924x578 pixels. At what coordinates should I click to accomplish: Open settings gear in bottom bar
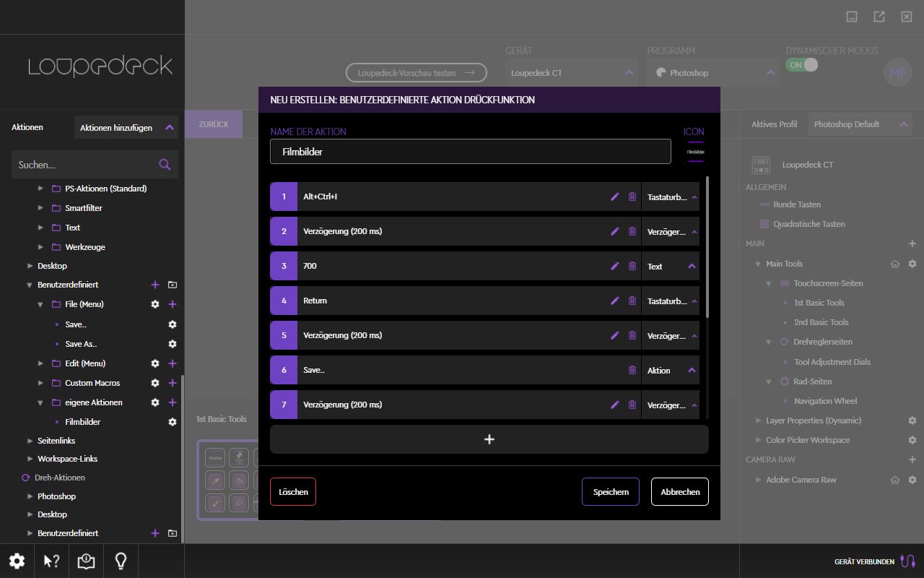[17, 561]
